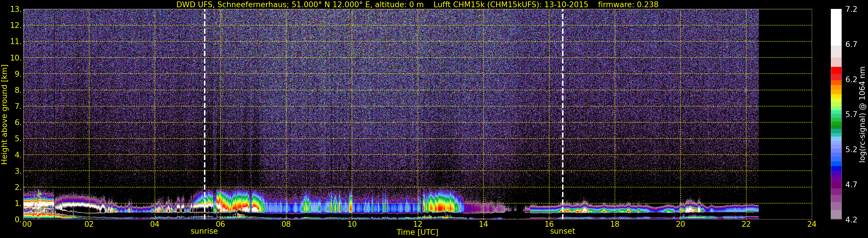Screen dimensions: 868x238
Task: Click the time axis tick '24'
Action: tap(812, 224)
